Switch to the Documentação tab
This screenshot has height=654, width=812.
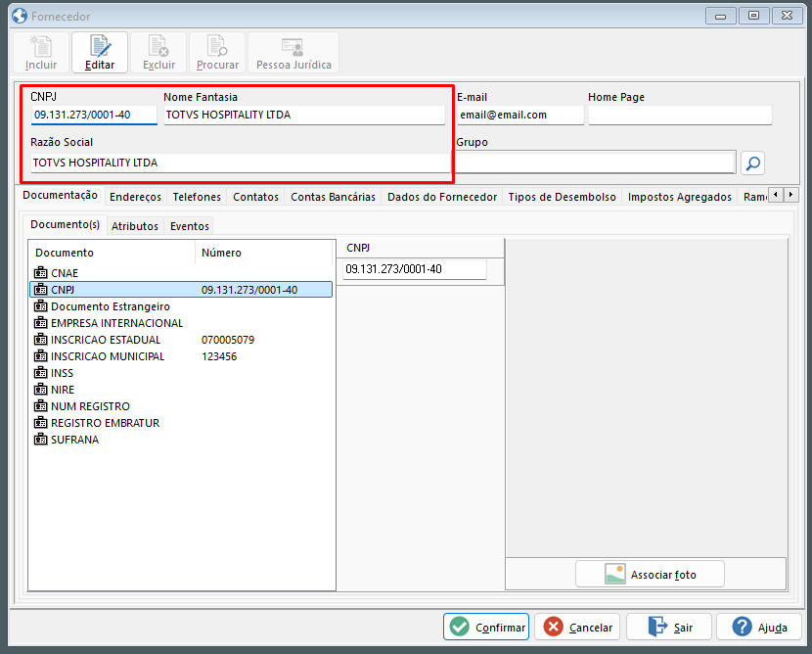click(60, 196)
